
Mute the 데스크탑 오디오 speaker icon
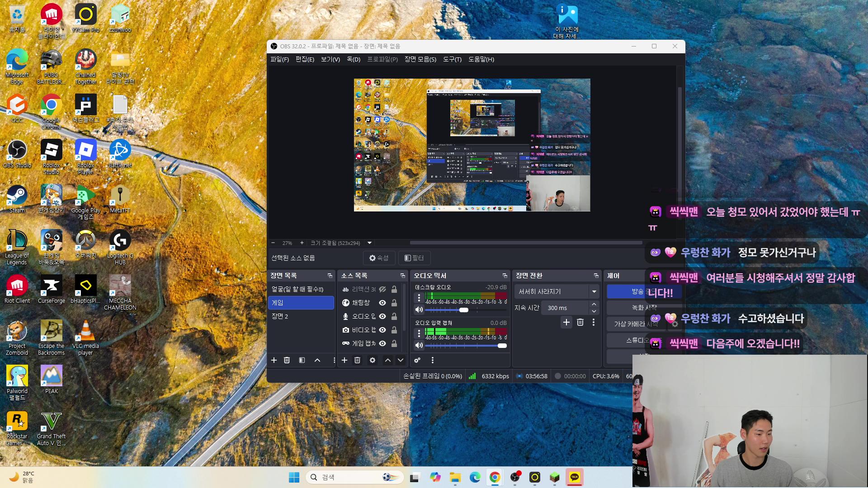419,310
